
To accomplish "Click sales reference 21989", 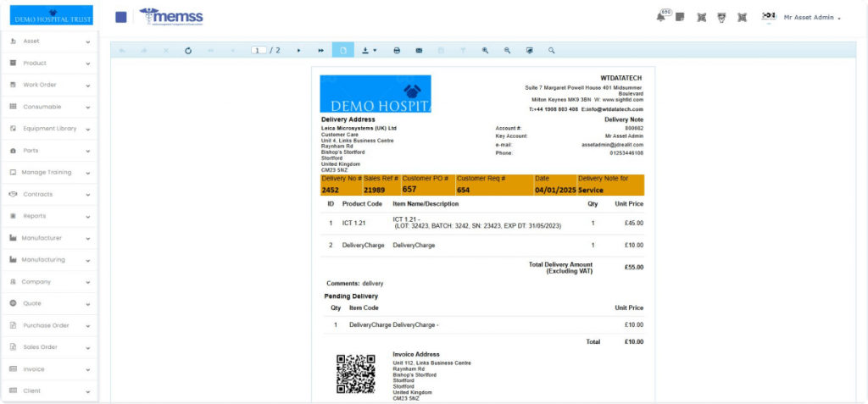I will 373,190.
